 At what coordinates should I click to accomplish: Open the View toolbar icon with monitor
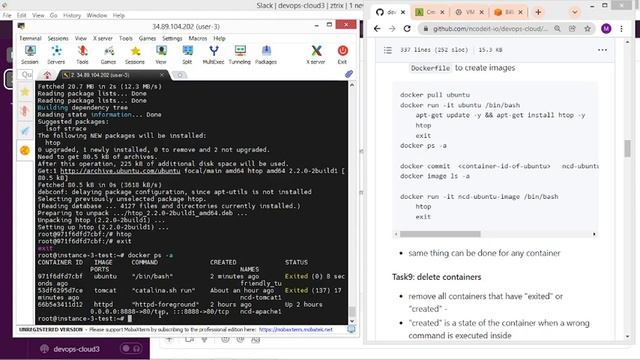[161, 55]
